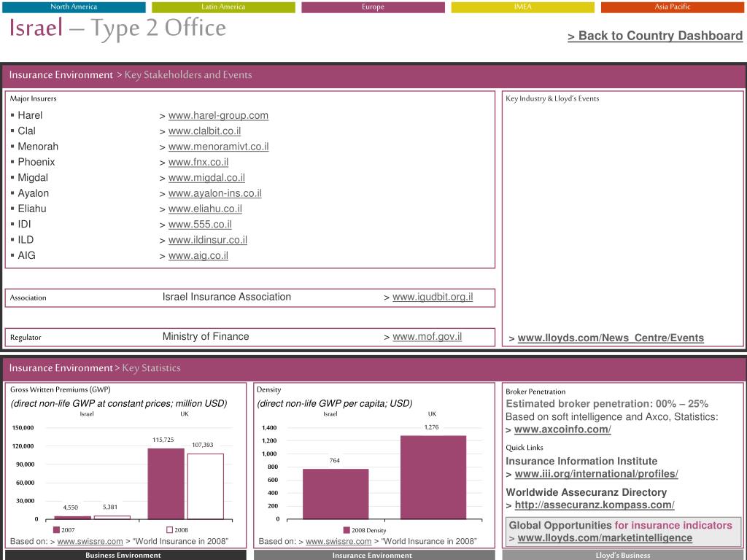747x560 pixels.
Task: Click the 2008 Density legend swatch
Action: [x=347, y=530]
